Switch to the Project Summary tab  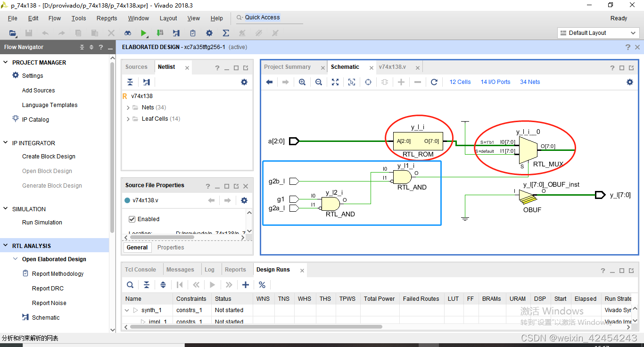[287, 67]
